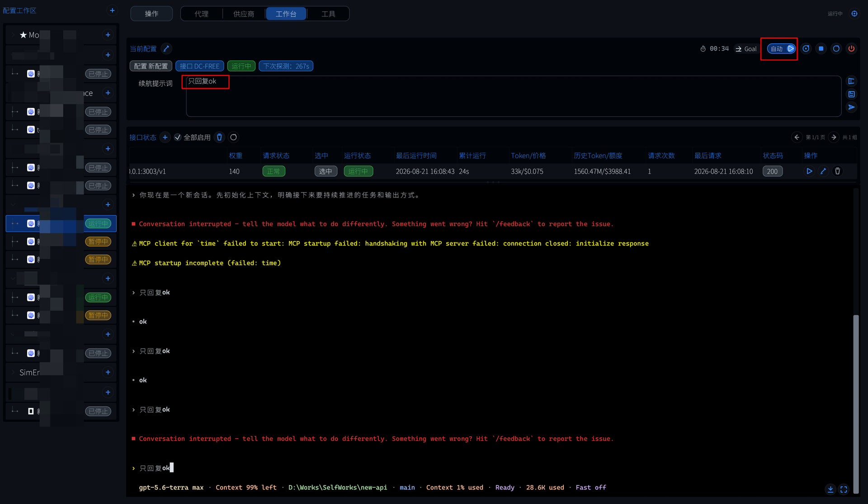Image resolution: width=868 pixels, height=504 pixels.
Task: Click the trash icon next to 全部启用
Action: (x=219, y=137)
